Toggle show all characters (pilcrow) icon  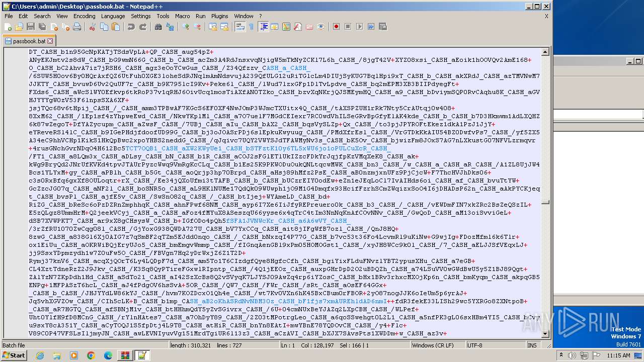252,27
